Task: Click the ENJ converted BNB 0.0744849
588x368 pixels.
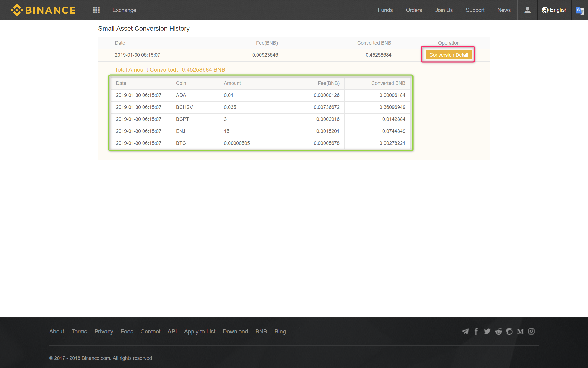Action: (x=394, y=131)
